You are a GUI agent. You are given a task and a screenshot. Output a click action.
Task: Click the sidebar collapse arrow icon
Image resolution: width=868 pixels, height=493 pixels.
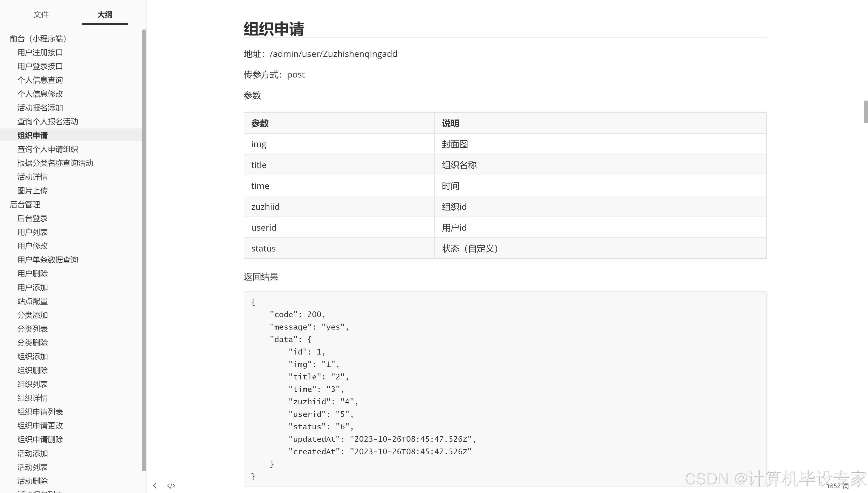[x=155, y=486]
